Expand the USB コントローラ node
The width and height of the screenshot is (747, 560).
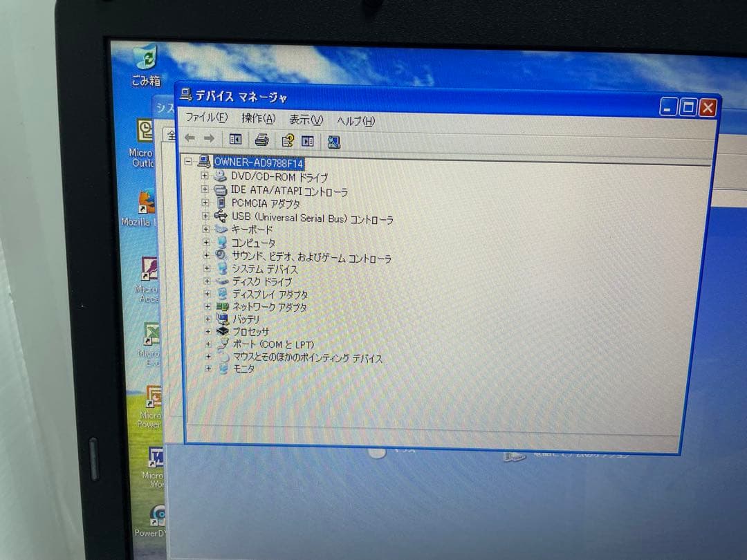pos(205,216)
